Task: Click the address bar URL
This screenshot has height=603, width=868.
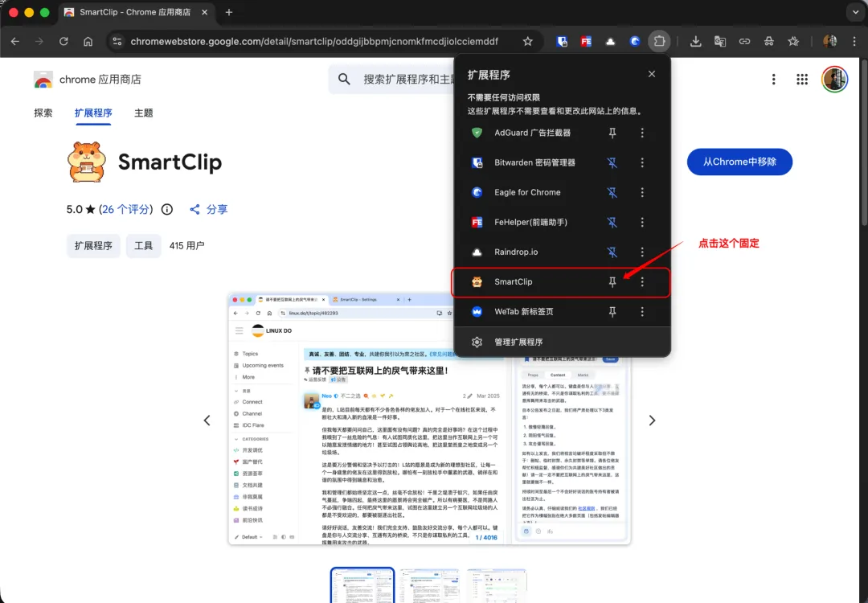Action: (314, 41)
